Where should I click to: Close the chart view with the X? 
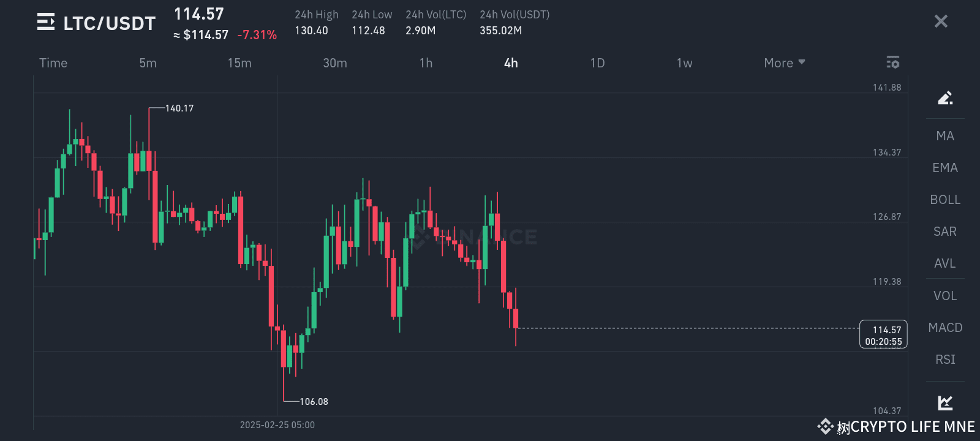[941, 21]
